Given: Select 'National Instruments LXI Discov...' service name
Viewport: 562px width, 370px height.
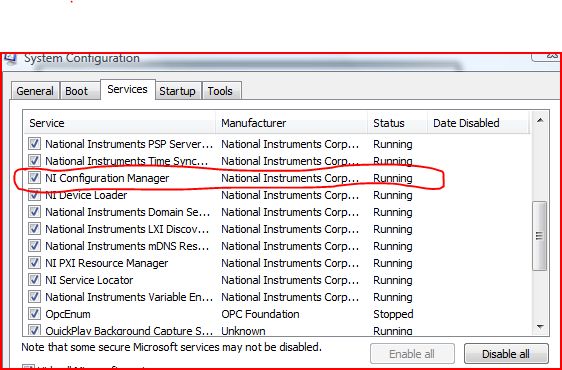Looking at the screenshot, I should point(127,229).
